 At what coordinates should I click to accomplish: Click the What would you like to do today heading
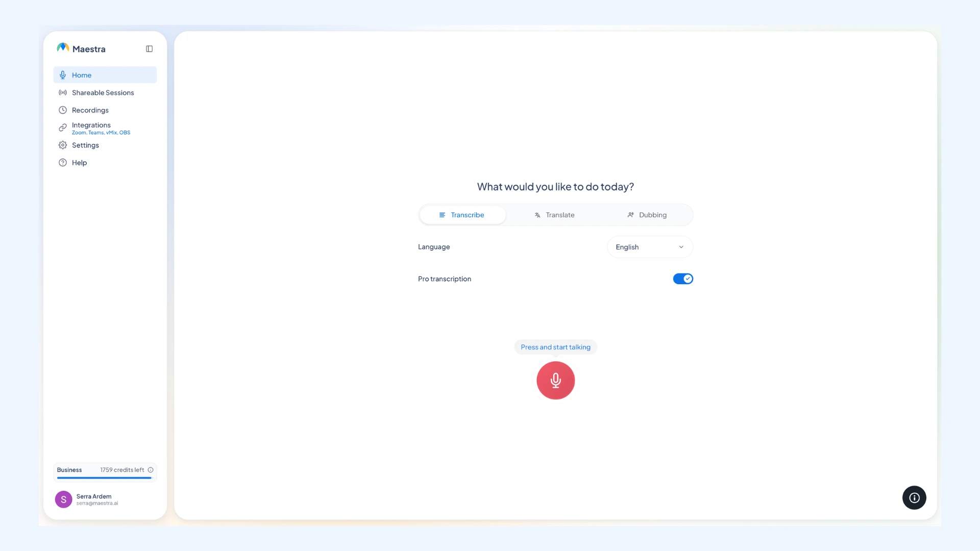pyautogui.click(x=555, y=187)
